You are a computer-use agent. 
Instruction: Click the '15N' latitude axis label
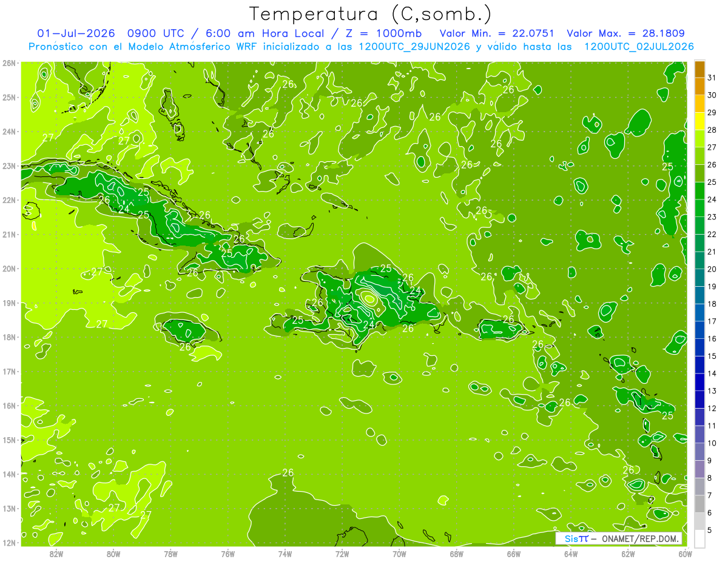click(x=9, y=440)
